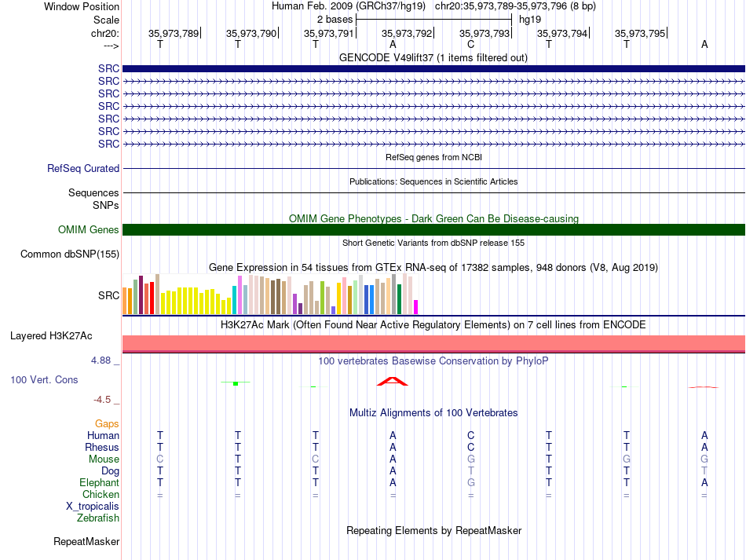Click the green PhyloP bar under 35,973,790
The height and width of the screenshot is (560, 746).
[x=236, y=383]
